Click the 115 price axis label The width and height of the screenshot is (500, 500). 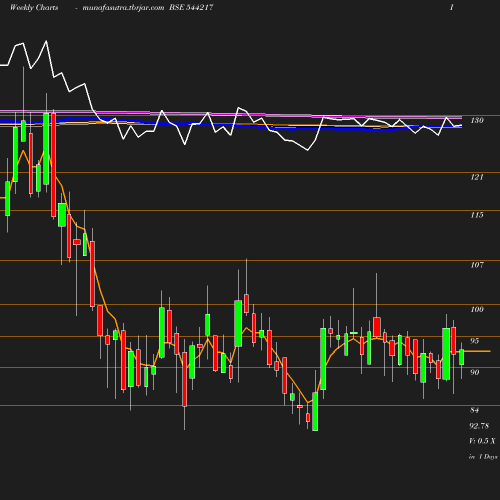pos(477,215)
